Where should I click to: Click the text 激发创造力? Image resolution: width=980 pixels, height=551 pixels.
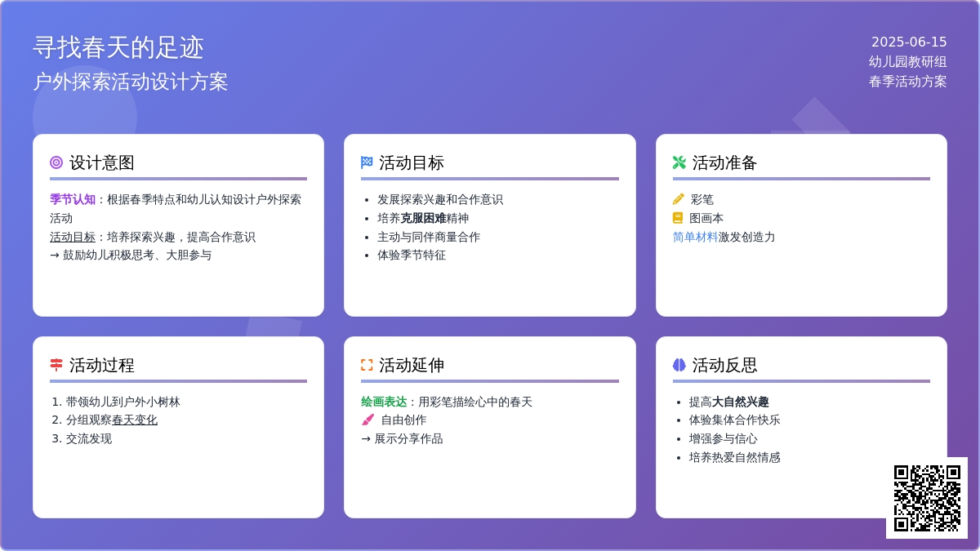click(x=747, y=237)
